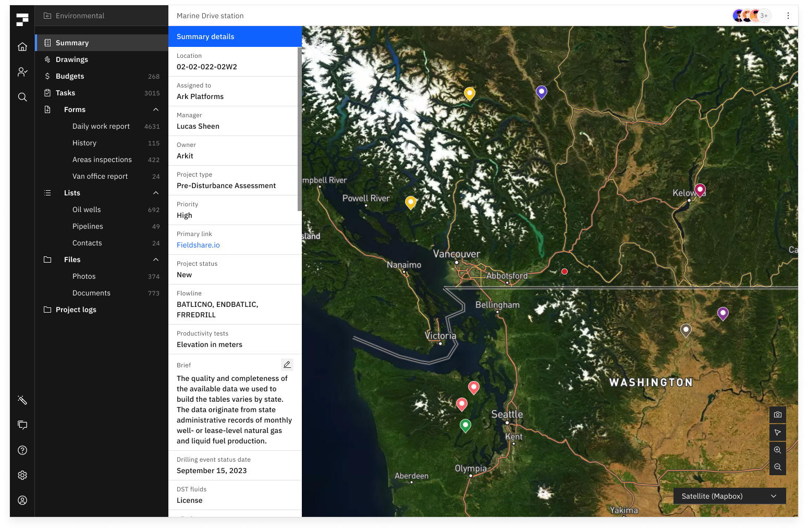Zoom in on the map

[777, 450]
